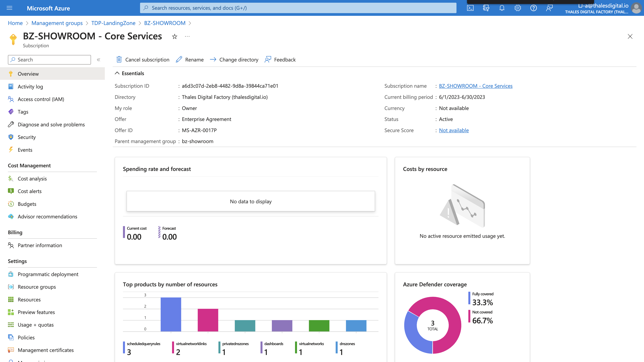The height and width of the screenshot is (362, 644).
Task: Click the Resources grid icon
Action: (x=11, y=299)
